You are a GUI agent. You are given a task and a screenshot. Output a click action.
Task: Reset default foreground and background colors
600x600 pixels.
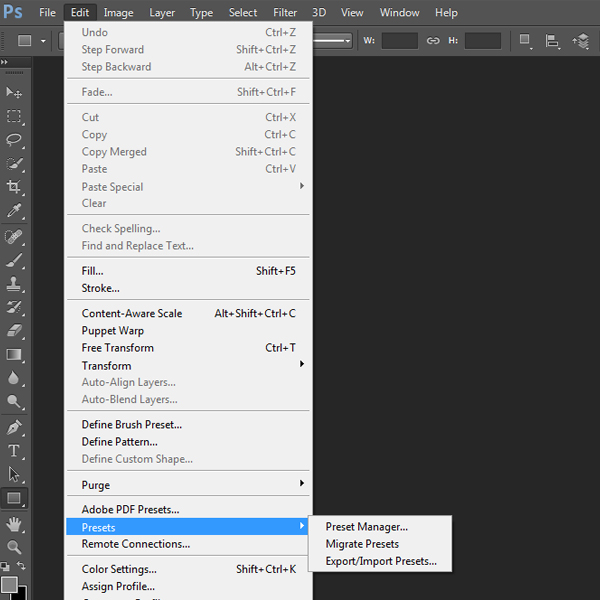tap(5, 566)
